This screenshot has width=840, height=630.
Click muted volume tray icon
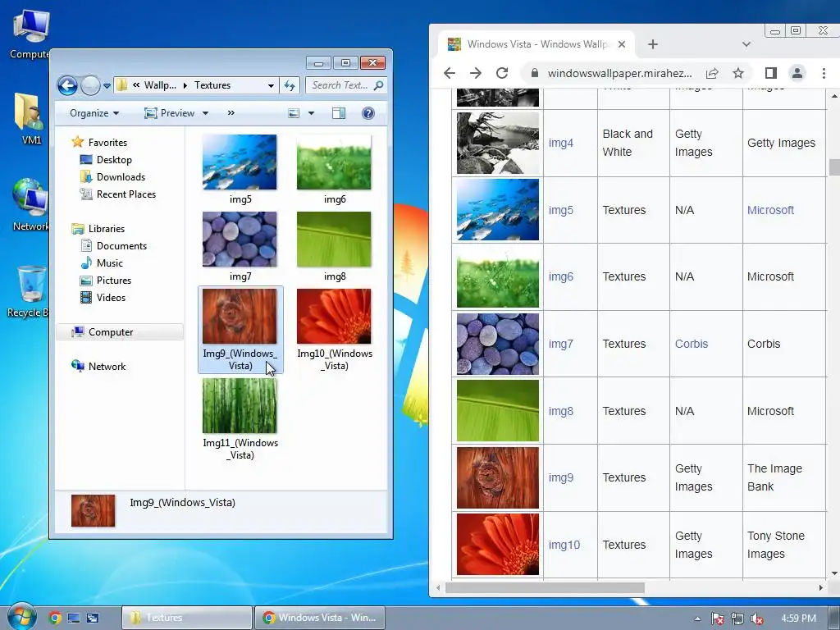pyautogui.click(x=757, y=619)
